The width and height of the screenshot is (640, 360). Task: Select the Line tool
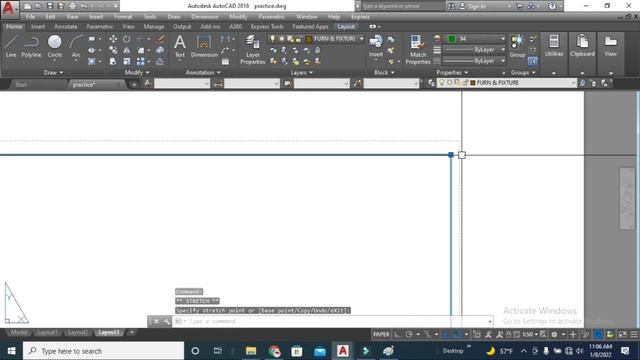point(11,46)
